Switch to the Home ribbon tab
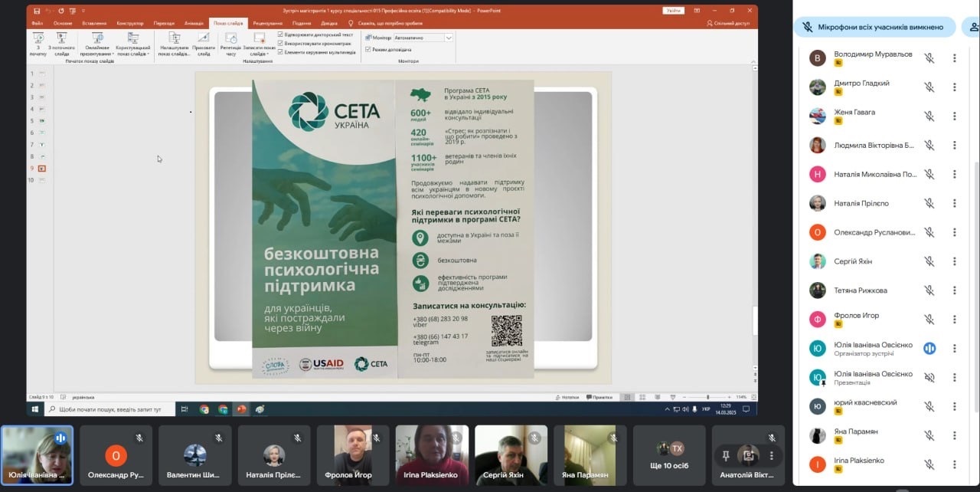Image resolution: width=980 pixels, height=492 pixels. 63,23
